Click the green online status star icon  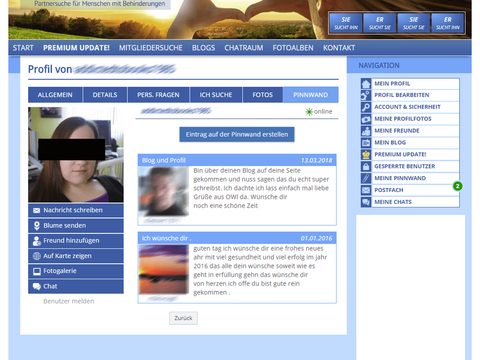click(309, 112)
